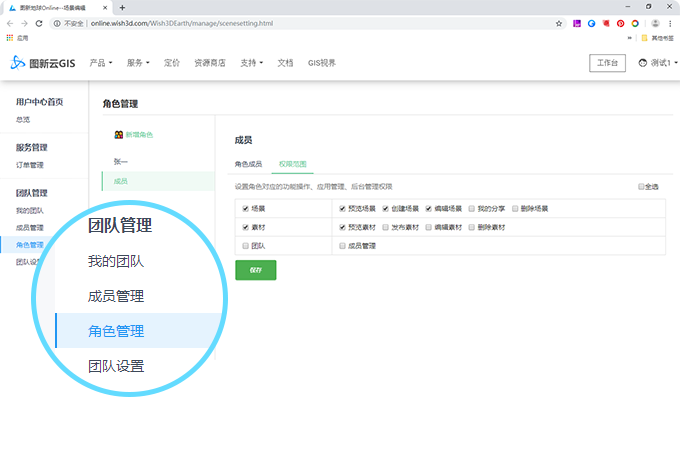680x454 pixels.
Task: Open the 支持 dropdown menu
Action: (x=251, y=63)
